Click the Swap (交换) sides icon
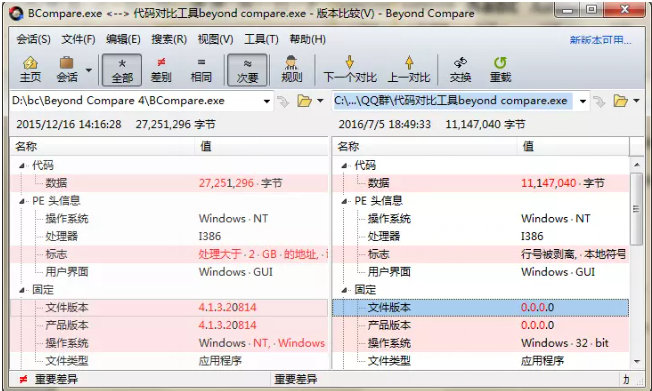652x391 pixels. 460,69
